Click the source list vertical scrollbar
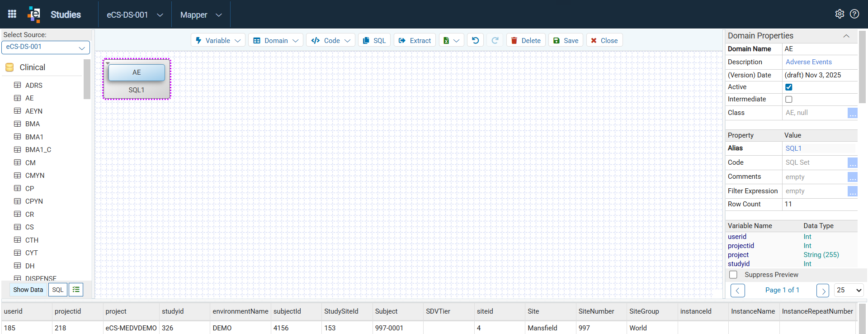The height and width of the screenshot is (334, 868). [x=87, y=79]
